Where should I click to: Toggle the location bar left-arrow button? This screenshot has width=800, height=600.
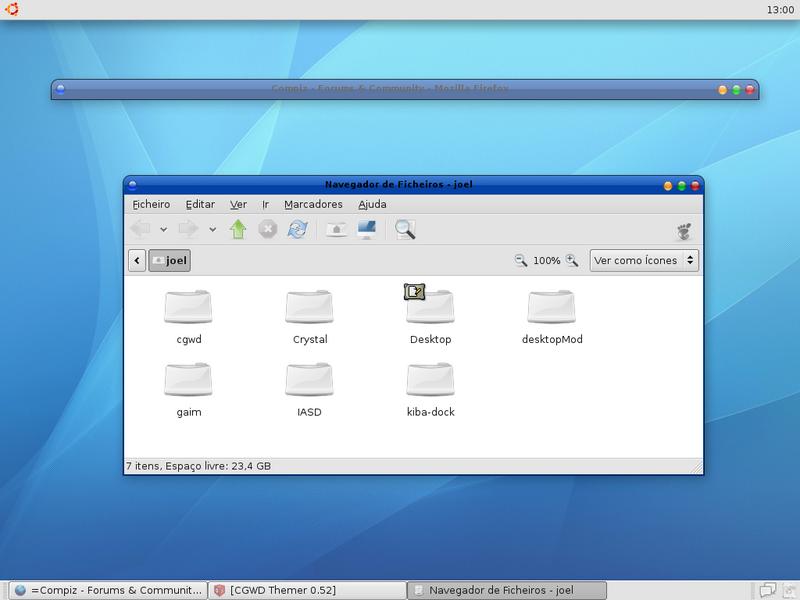coord(137,261)
